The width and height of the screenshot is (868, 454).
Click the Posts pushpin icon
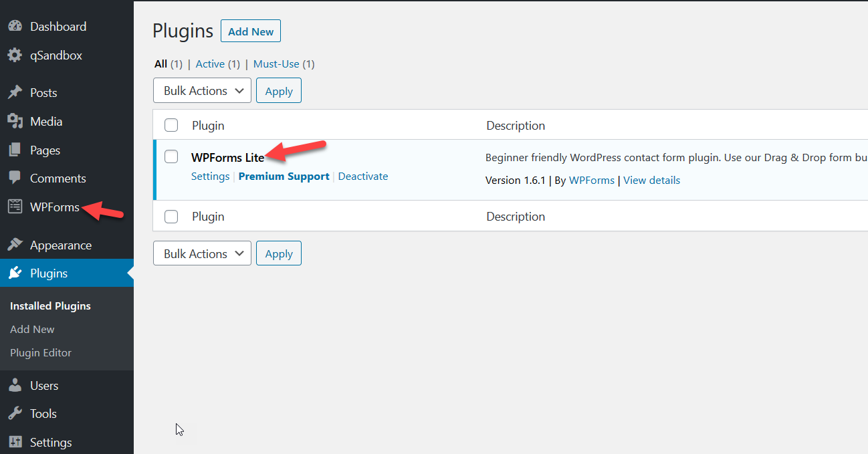coord(15,93)
